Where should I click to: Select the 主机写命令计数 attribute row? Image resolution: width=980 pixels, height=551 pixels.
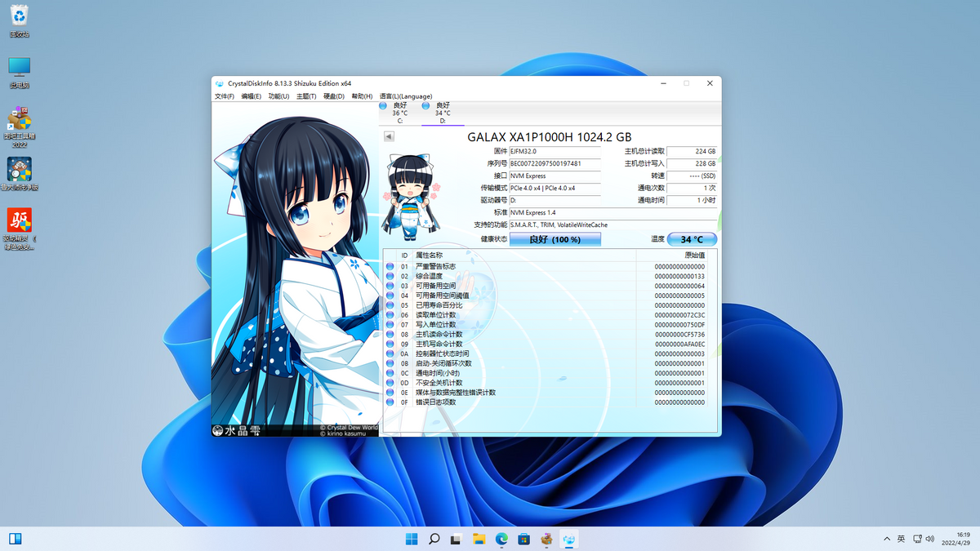point(546,344)
